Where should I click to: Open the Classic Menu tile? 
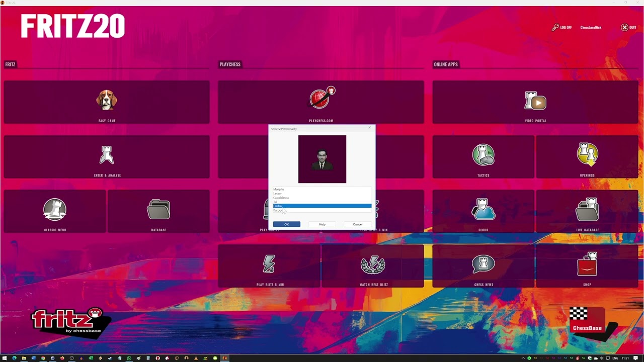coord(55,211)
